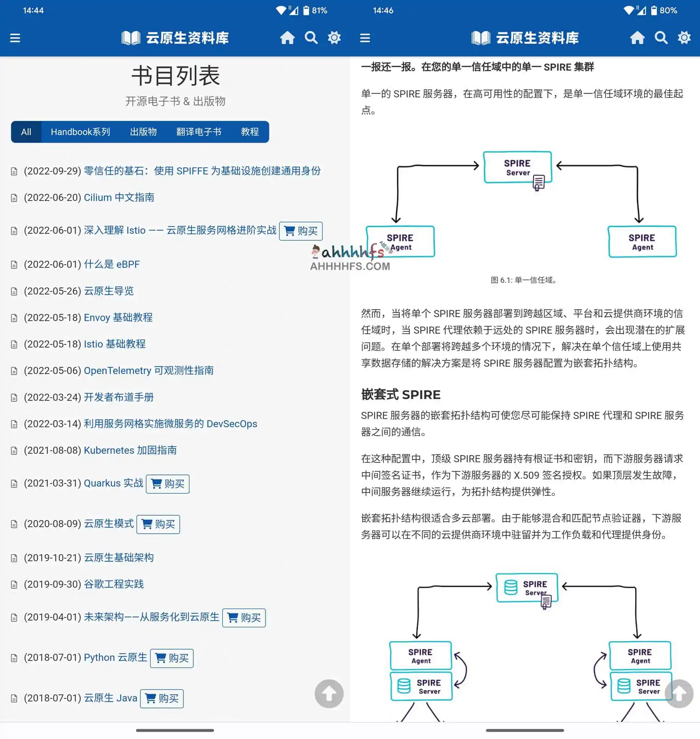
Task: Select the All tab in book list
Action: tap(26, 132)
